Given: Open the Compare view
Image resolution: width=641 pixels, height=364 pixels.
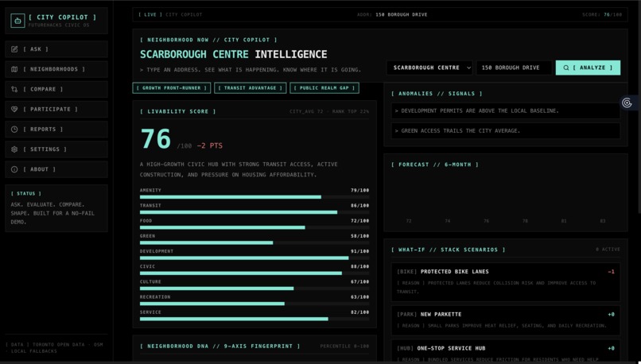Looking at the screenshot, I should 56,89.
